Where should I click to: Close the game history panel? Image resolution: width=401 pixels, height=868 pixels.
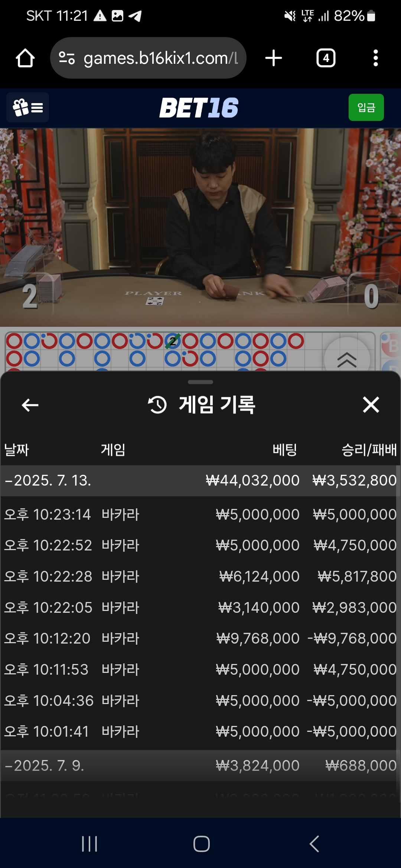(371, 405)
